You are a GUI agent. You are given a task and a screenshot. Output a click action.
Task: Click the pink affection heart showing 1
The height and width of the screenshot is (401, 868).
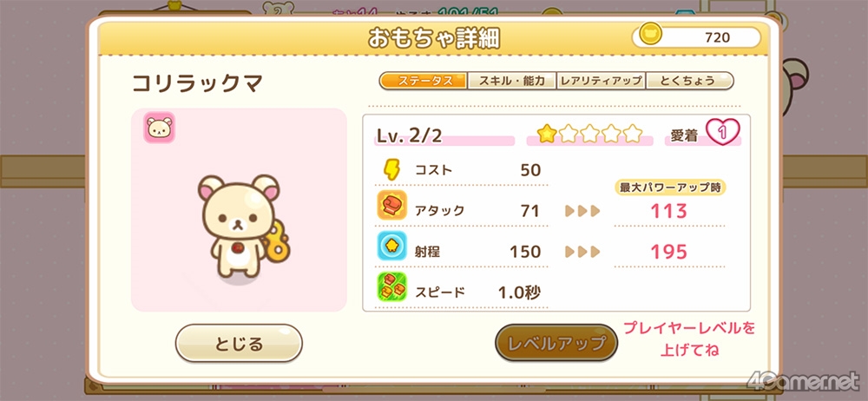pos(722,133)
